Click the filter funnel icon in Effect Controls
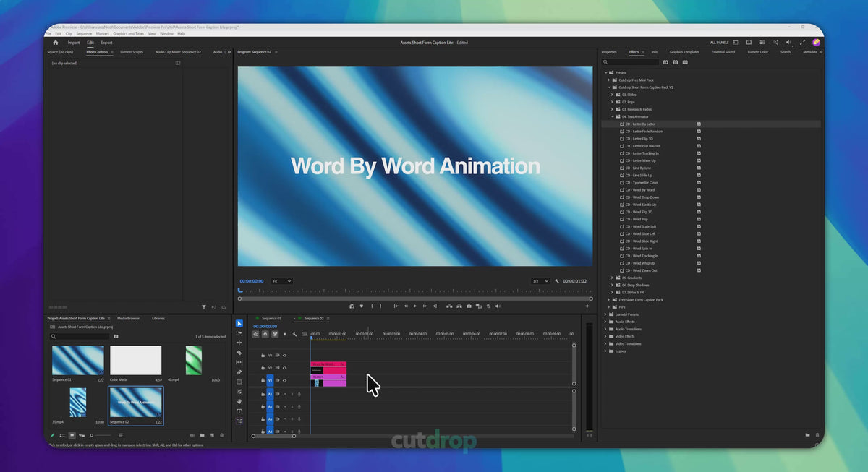The height and width of the screenshot is (472, 868). coord(204,306)
